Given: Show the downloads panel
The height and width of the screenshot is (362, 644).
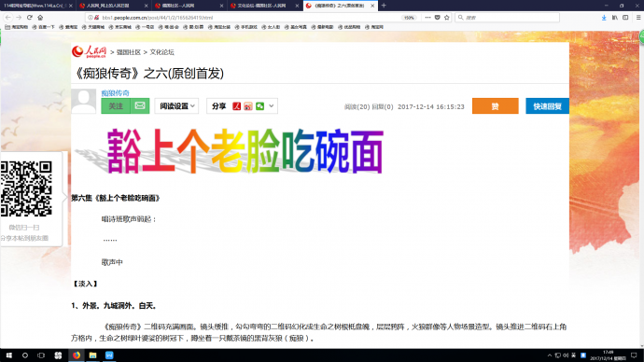Looking at the screenshot, I should [x=604, y=18].
